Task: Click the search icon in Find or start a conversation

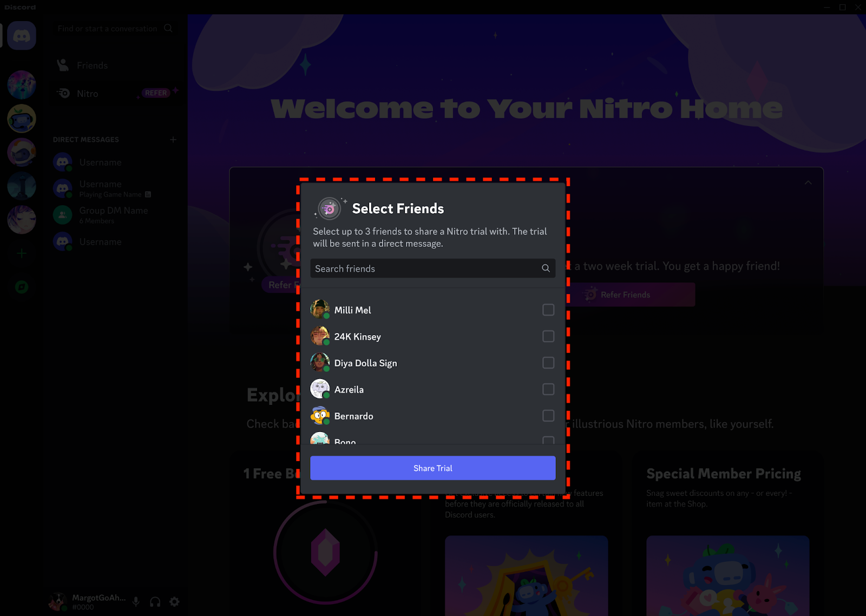Action: pos(168,28)
